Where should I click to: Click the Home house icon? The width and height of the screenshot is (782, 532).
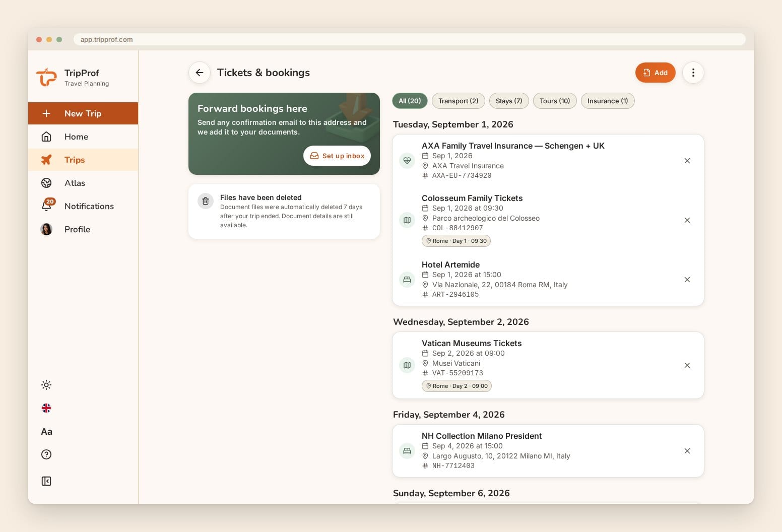[x=46, y=137]
